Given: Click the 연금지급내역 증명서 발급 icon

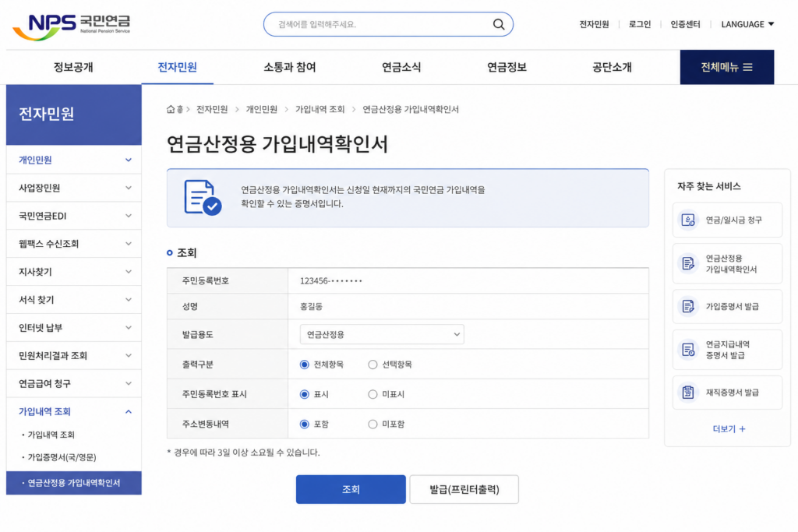Looking at the screenshot, I should (x=688, y=350).
